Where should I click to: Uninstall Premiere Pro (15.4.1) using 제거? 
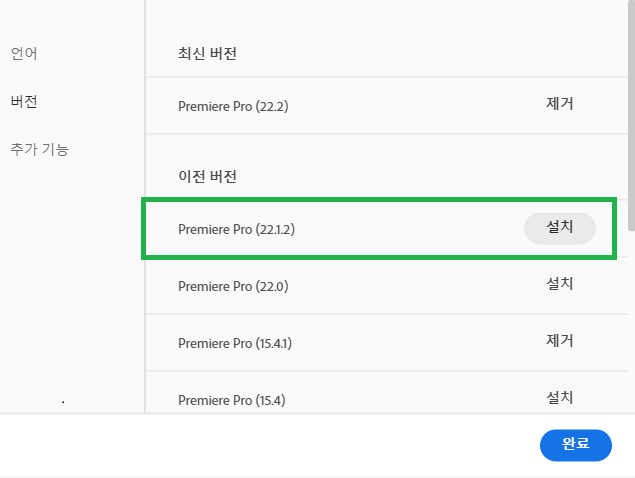[x=560, y=341]
